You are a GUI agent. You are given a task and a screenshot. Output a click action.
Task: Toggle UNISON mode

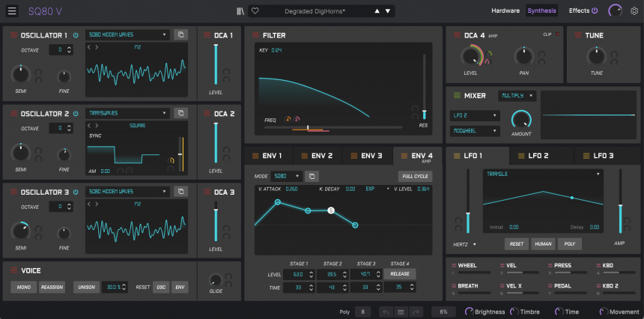click(x=87, y=287)
